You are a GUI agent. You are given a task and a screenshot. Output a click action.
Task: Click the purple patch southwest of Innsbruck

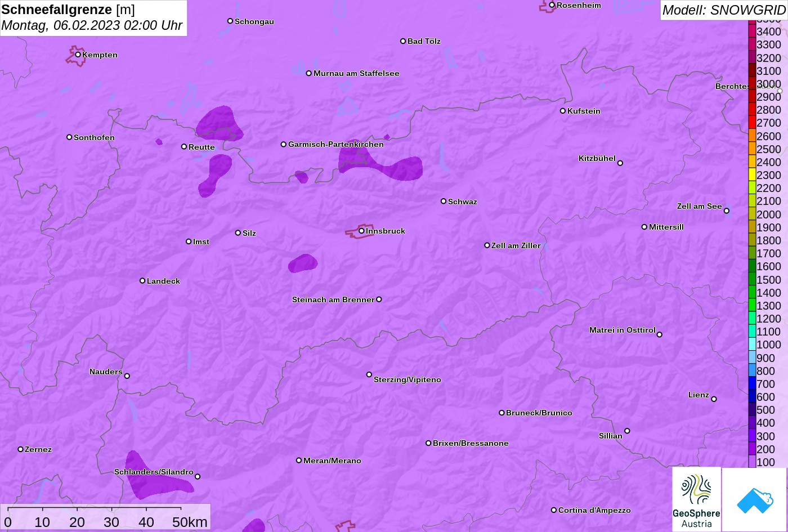pos(302,263)
